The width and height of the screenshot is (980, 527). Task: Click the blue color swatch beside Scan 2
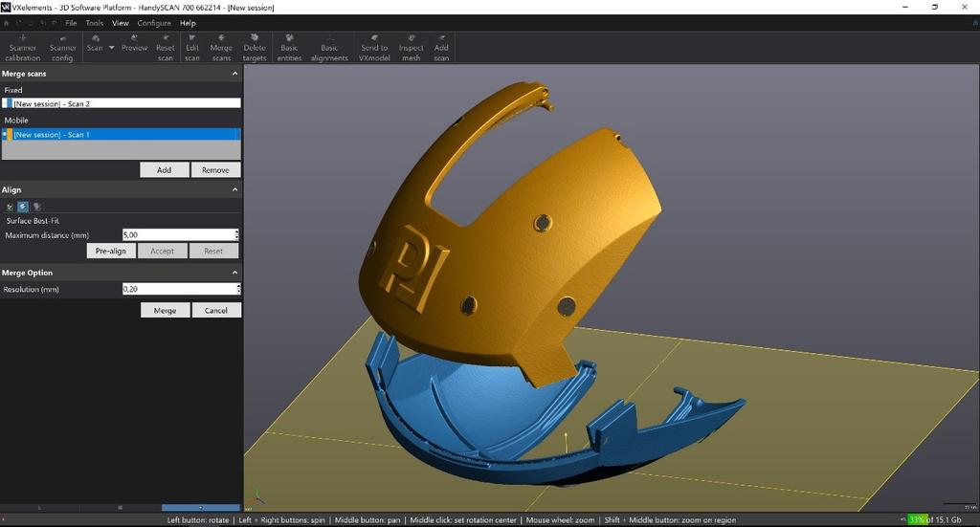pyautogui.click(x=8, y=103)
